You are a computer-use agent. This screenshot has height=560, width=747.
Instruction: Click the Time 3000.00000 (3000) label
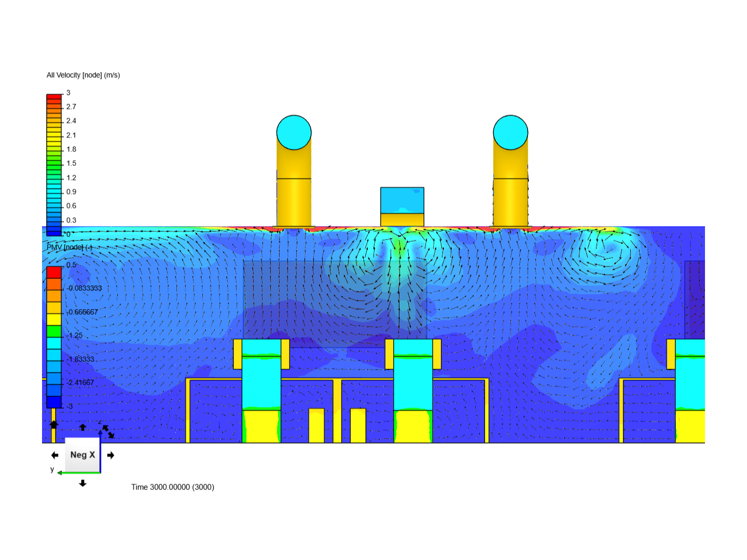(x=173, y=487)
